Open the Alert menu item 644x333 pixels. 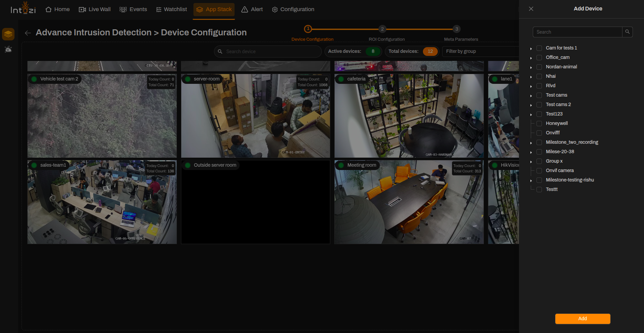[x=252, y=9]
